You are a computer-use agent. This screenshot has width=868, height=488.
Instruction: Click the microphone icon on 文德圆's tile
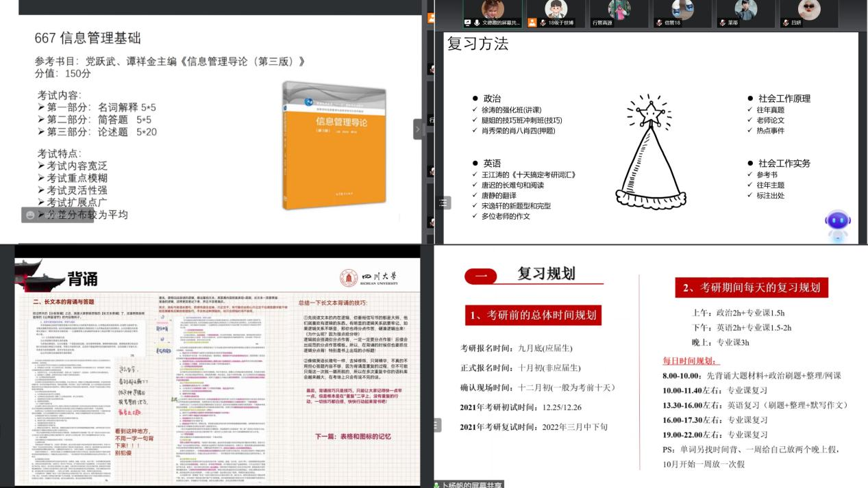pyautogui.click(x=477, y=23)
